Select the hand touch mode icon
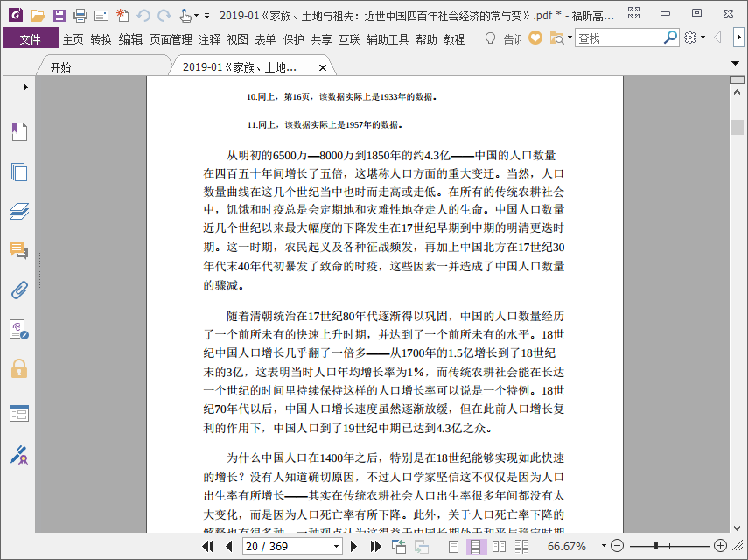Viewport: 748px width, 560px height. click(x=185, y=16)
